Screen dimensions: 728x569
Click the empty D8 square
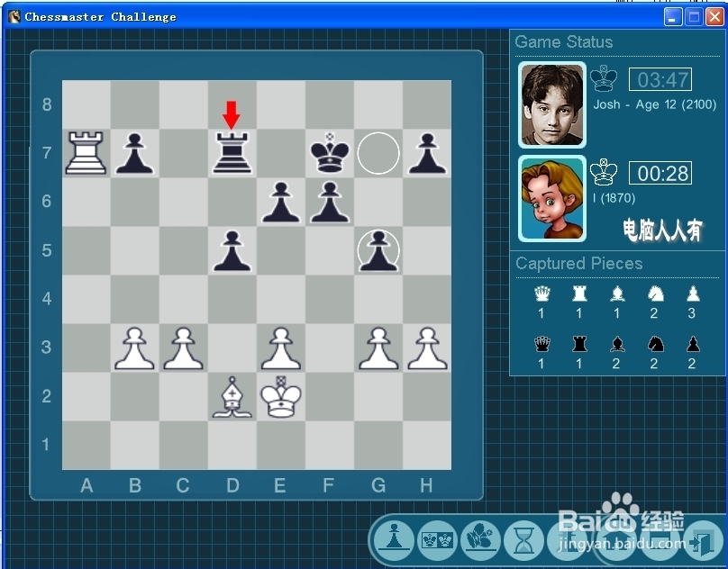[x=232, y=104]
